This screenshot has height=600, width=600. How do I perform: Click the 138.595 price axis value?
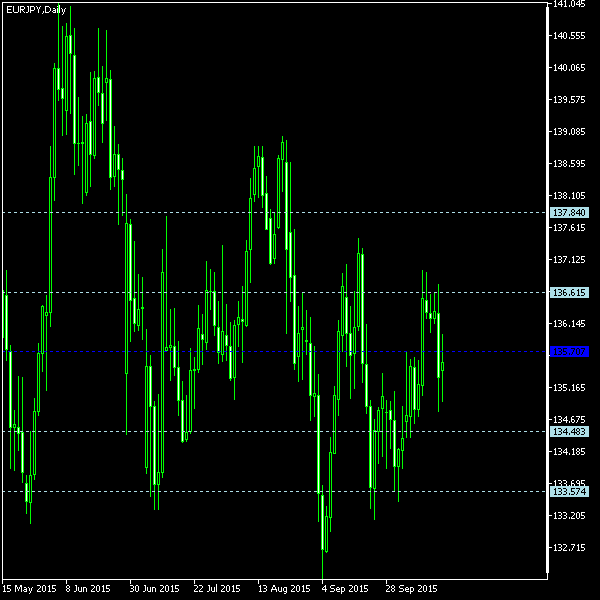point(569,164)
